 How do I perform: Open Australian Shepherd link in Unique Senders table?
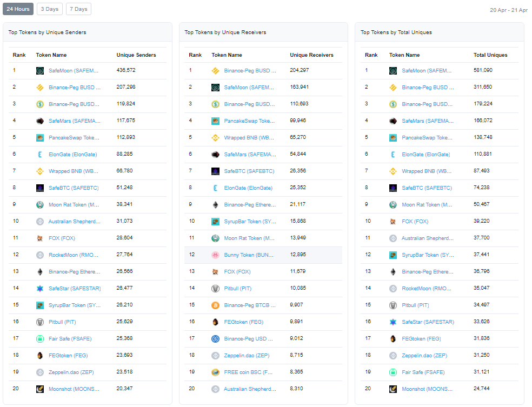(x=74, y=222)
